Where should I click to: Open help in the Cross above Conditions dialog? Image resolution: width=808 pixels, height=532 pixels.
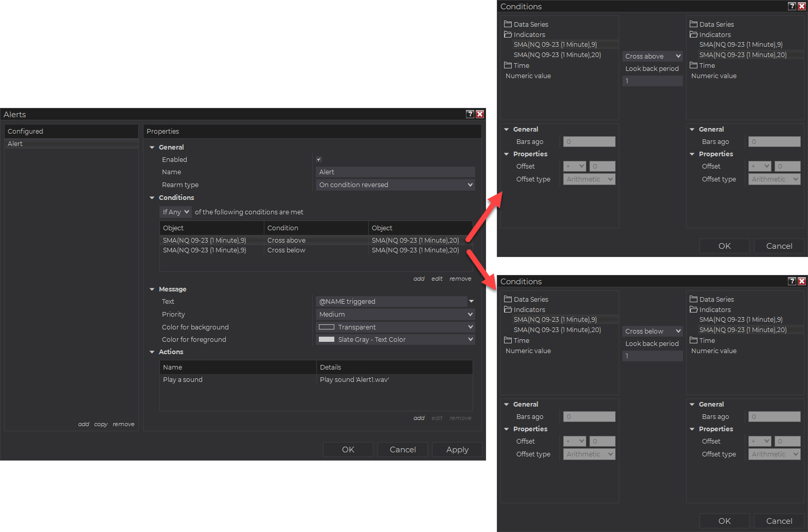[x=792, y=6]
